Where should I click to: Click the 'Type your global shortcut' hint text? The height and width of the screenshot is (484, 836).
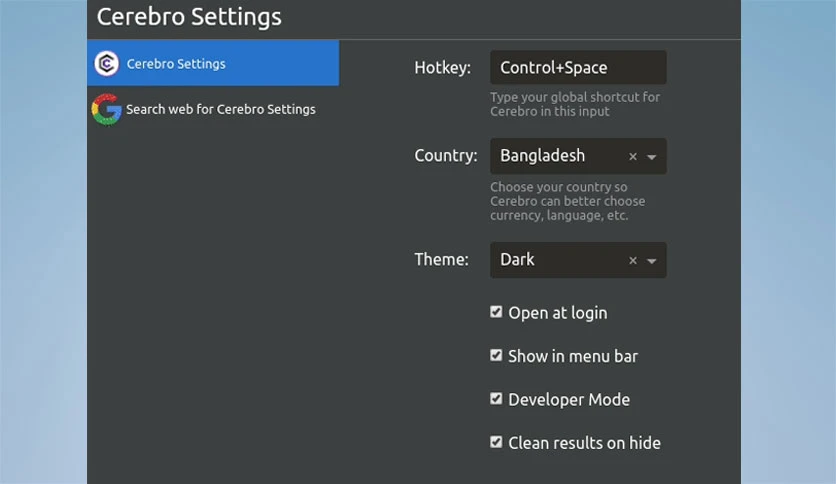(575, 104)
